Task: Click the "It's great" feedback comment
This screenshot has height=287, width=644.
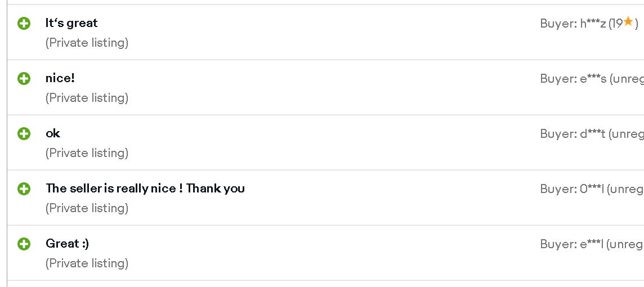Action: click(x=71, y=23)
